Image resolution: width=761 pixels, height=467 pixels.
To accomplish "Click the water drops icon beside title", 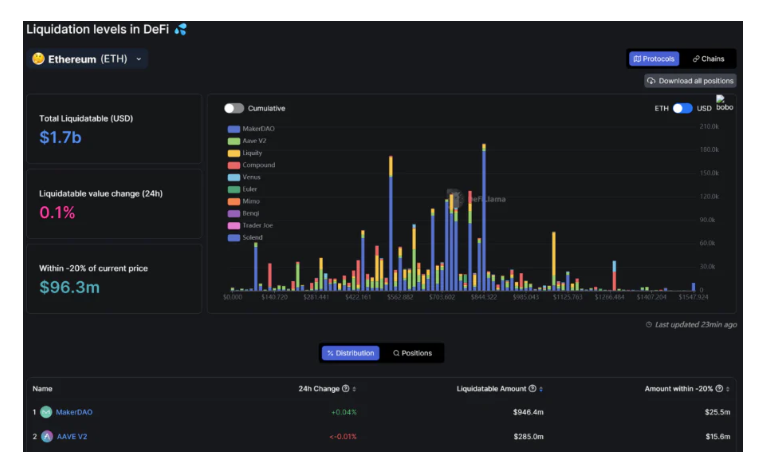I will pyautogui.click(x=181, y=29).
